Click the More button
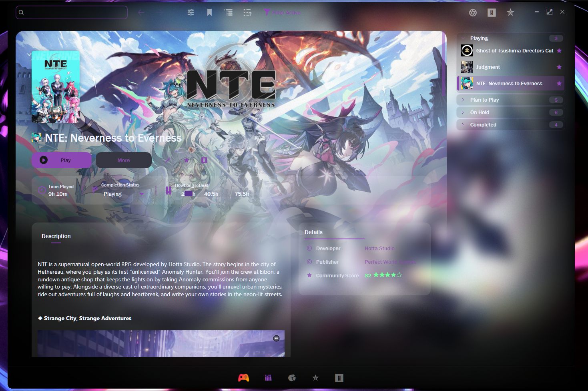 [124, 160]
